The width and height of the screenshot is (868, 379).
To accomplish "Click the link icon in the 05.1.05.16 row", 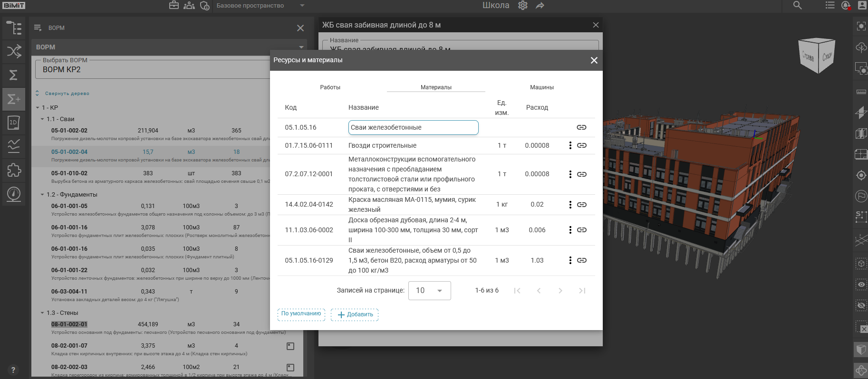I will coord(582,127).
